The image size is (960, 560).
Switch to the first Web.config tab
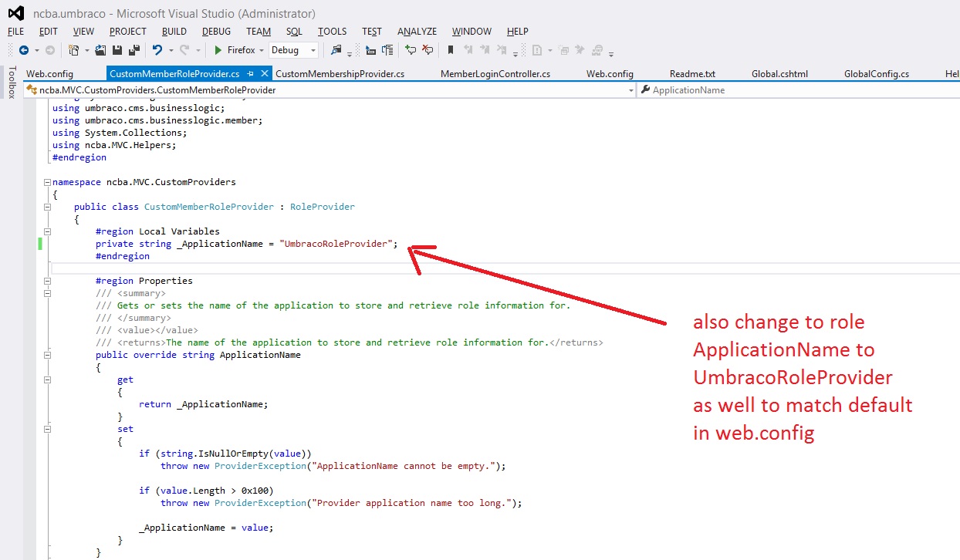click(x=50, y=74)
